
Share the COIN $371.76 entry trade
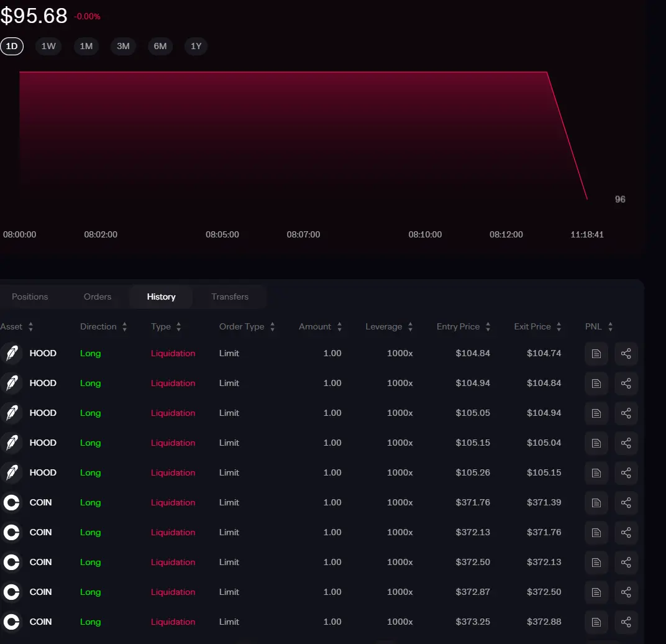[x=626, y=502]
